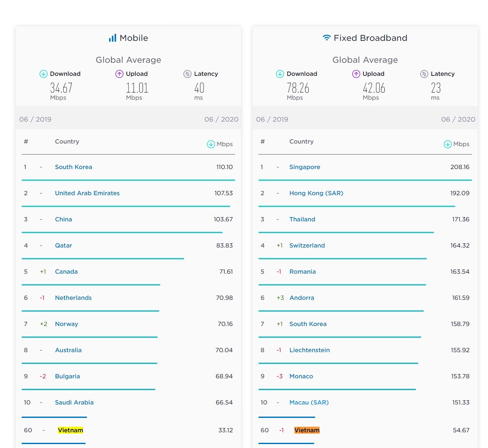Click Fixed Broadband Download arrow icon
The image size is (488, 448).
[280, 74]
